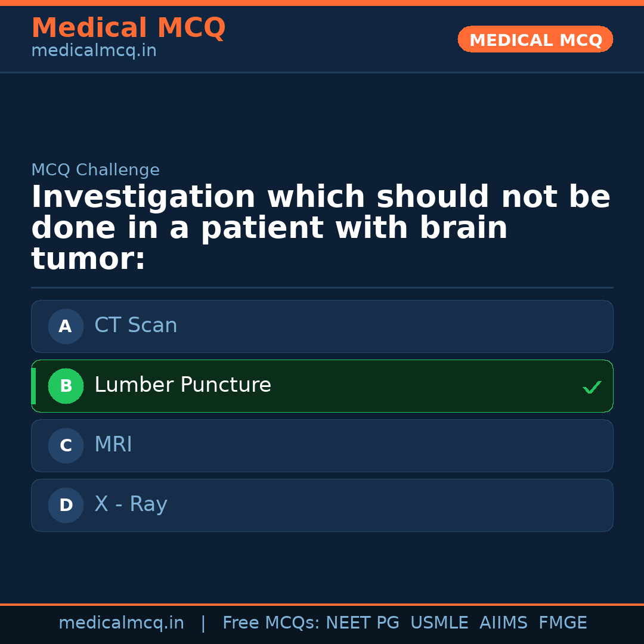This screenshot has height=644, width=644.
Task: Click the question text about brain tumor
Action: [320, 228]
